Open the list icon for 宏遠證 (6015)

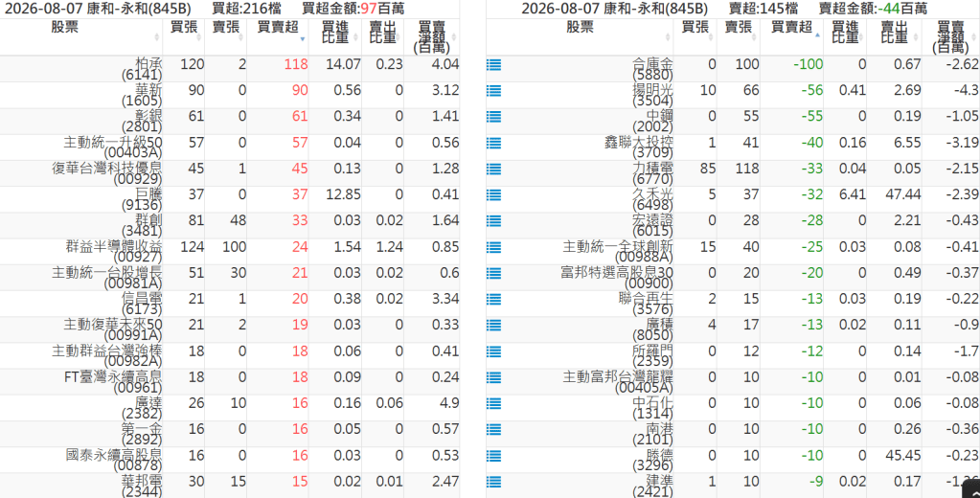(x=493, y=221)
